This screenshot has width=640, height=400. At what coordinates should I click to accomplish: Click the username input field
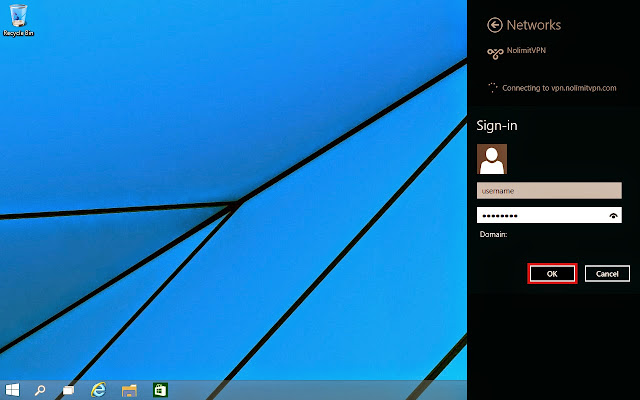point(549,191)
